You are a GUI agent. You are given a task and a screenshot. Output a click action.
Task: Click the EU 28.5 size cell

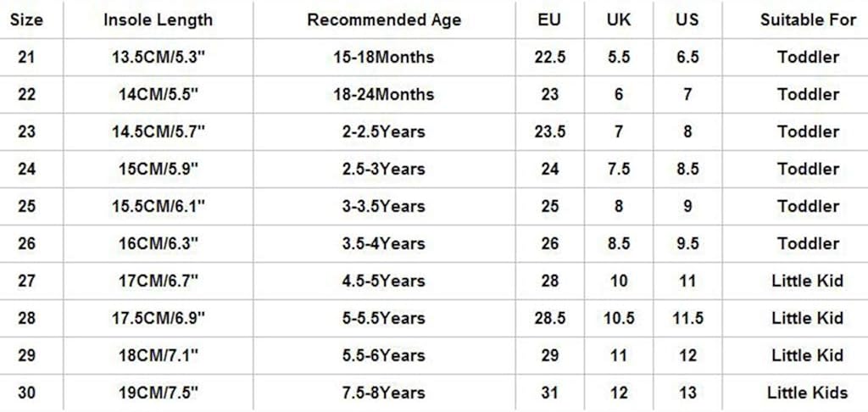click(x=549, y=318)
